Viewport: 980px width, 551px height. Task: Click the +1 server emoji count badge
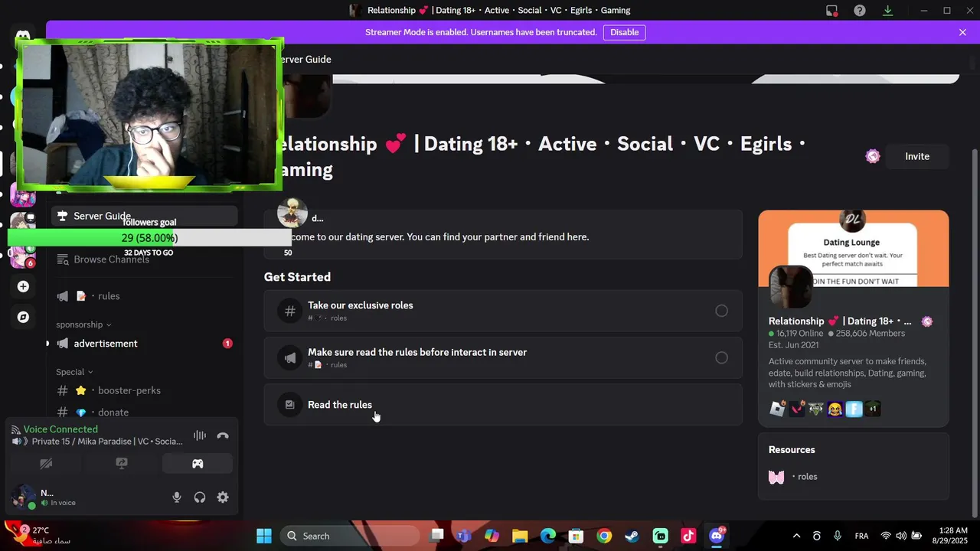[x=873, y=409]
